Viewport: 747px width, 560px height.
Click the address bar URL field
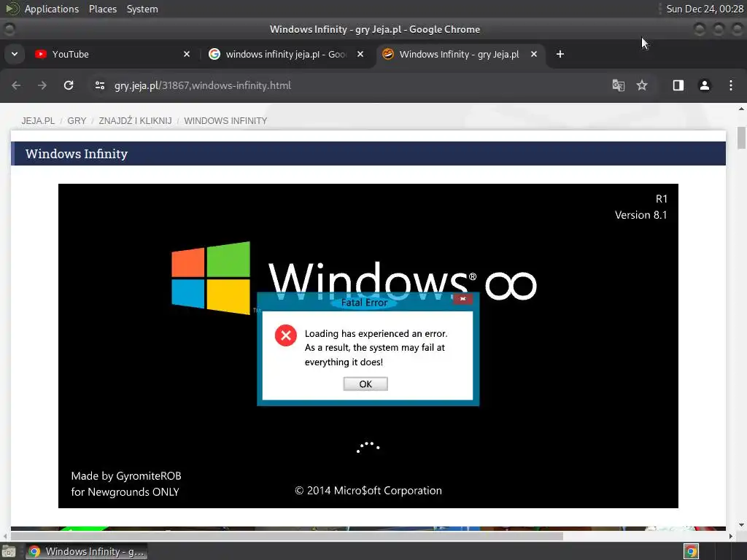pos(352,85)
